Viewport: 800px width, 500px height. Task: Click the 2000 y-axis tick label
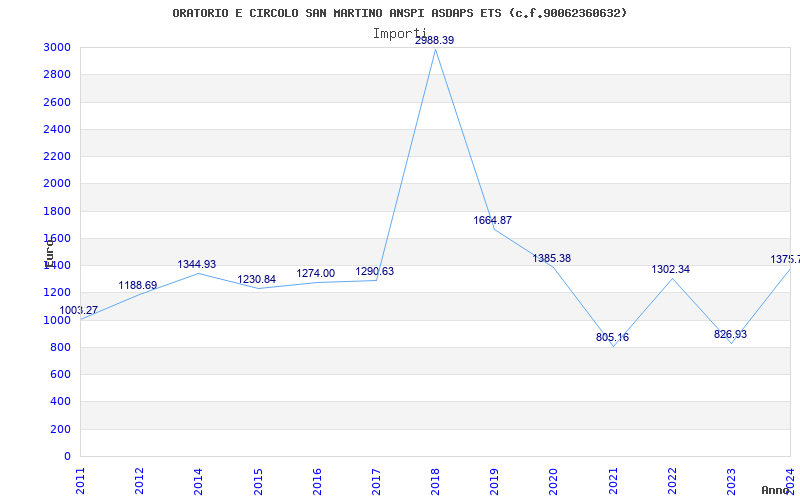pyautogui.click(x=57, y=184)
